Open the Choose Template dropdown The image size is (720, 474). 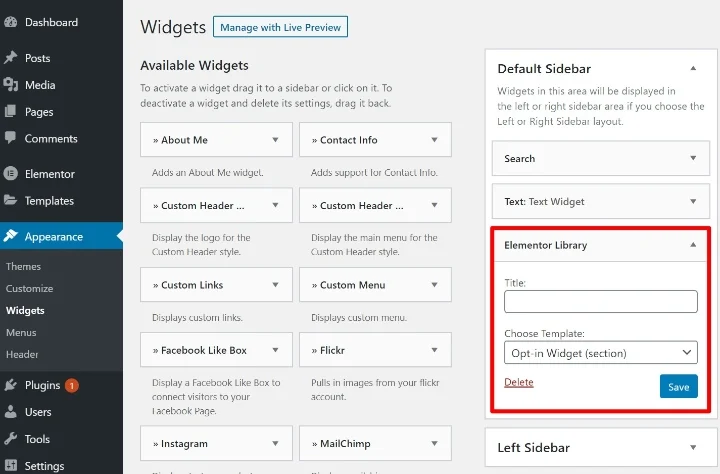coord(600,352)
